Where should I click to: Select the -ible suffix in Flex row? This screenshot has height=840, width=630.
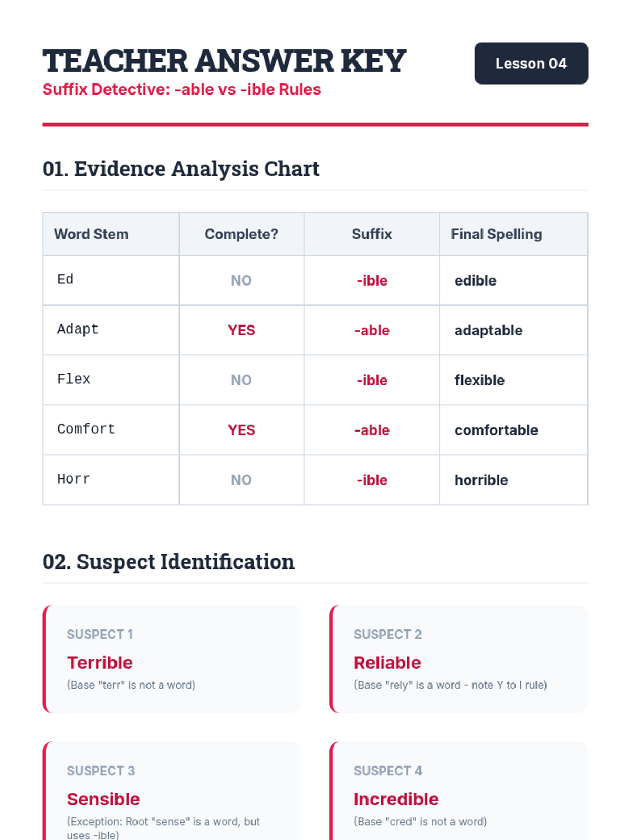pos(372,380)
